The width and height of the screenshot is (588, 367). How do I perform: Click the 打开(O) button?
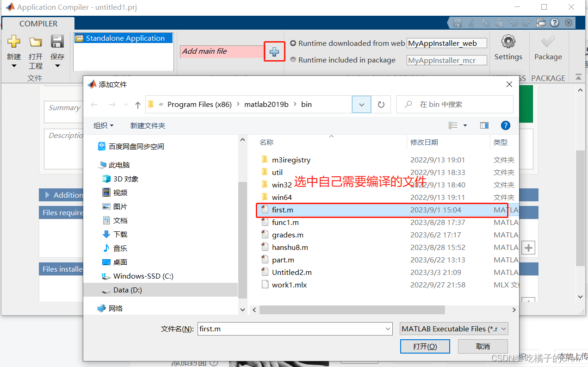[425, 346]
